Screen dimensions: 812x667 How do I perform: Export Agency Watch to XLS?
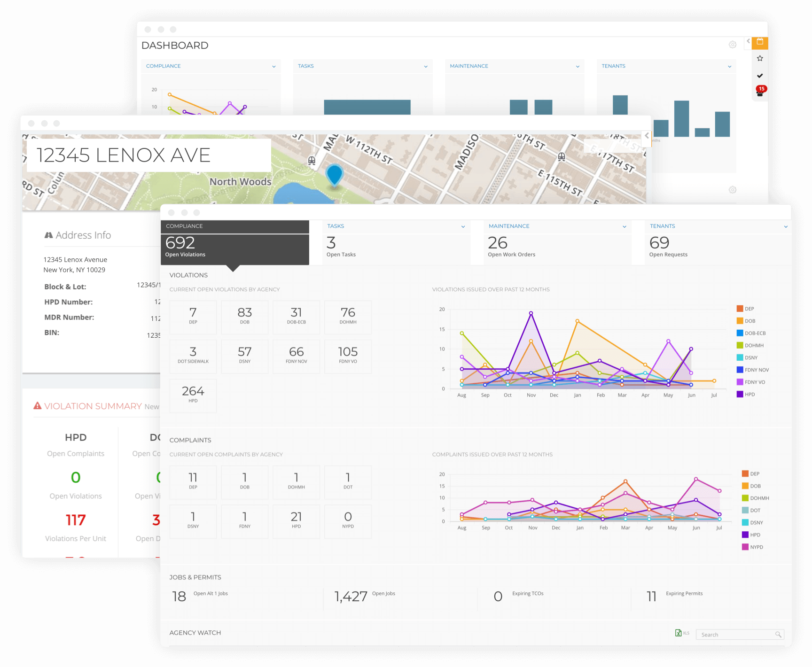click(682, 633)
